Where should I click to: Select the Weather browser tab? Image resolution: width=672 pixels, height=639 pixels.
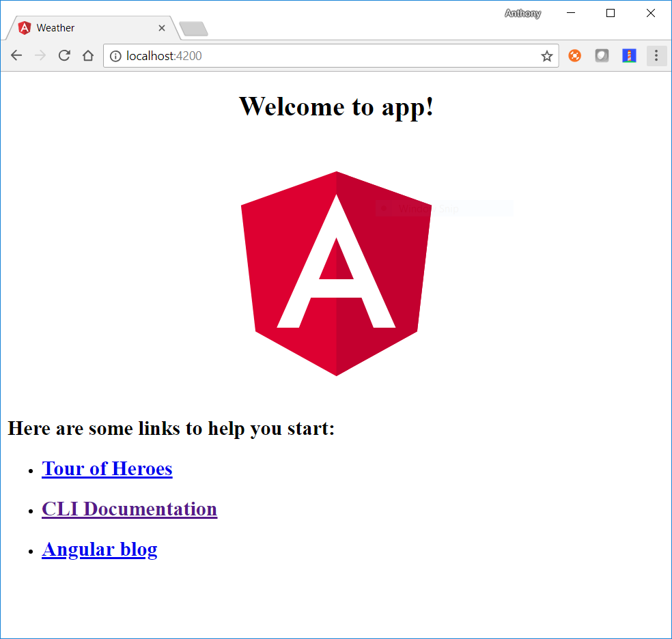92,28
